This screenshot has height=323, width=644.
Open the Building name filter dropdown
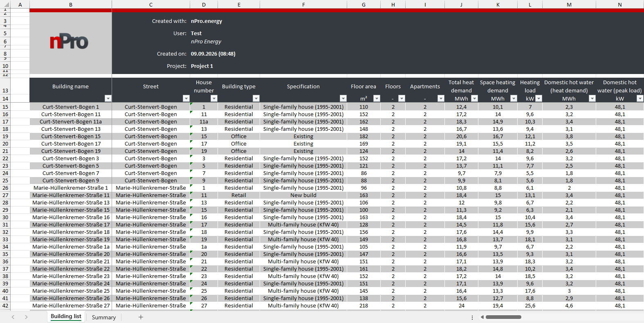(108, 99)
